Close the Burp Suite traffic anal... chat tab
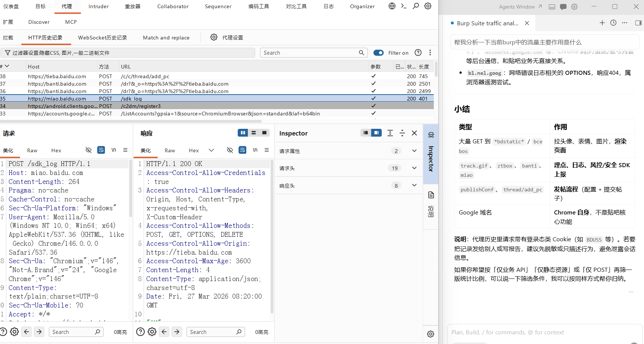The image size is (644, 344). point(527,23)
